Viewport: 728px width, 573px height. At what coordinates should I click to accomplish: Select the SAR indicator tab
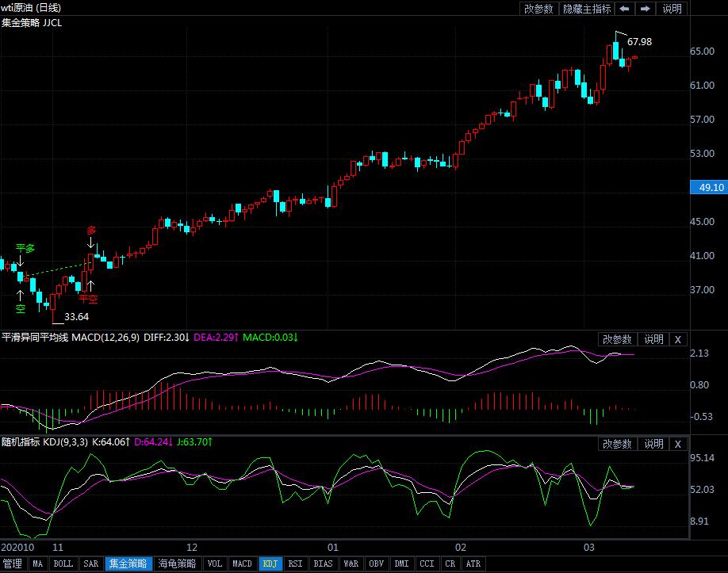point(90,564)
